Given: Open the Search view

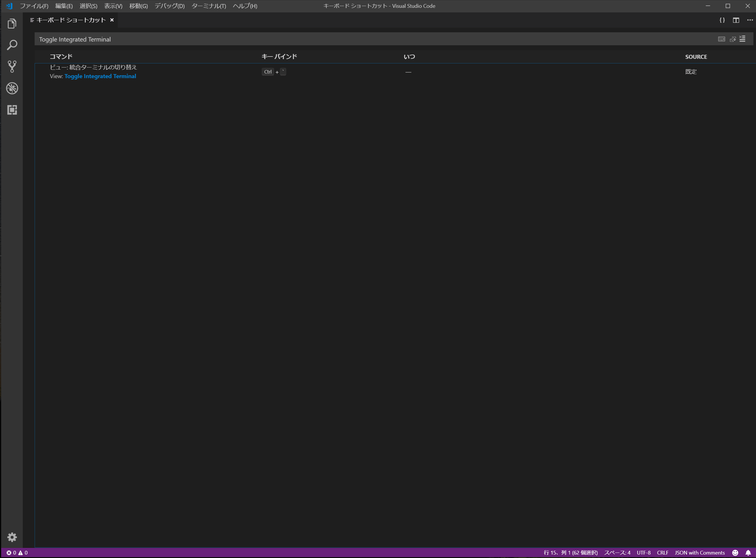Looking at the screenshot, I should pos(12,45).
